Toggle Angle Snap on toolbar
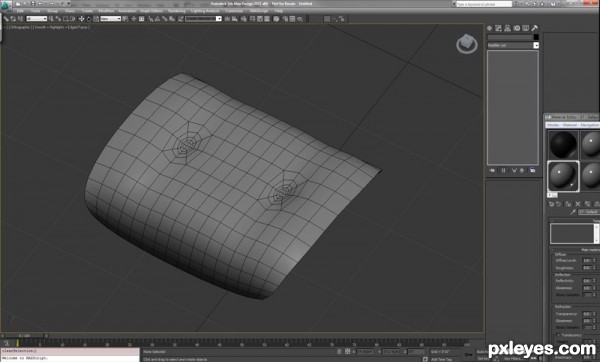 click(157, 19)
